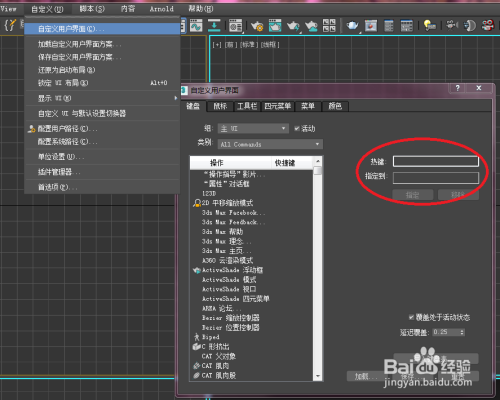This screenshot has height=400, width=500.
Task: Select the ActiveShade 浮动框 action row
Action: (251, 270)
